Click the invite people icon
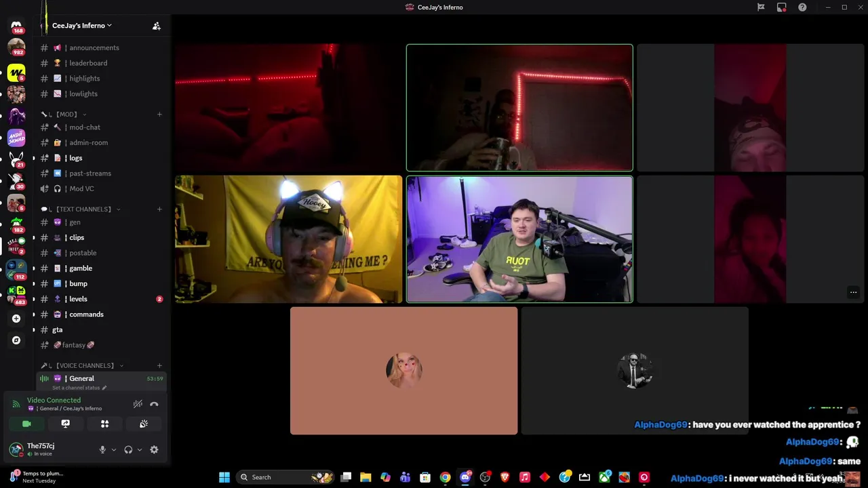868x488 pixels. click(x=156, y=26)
